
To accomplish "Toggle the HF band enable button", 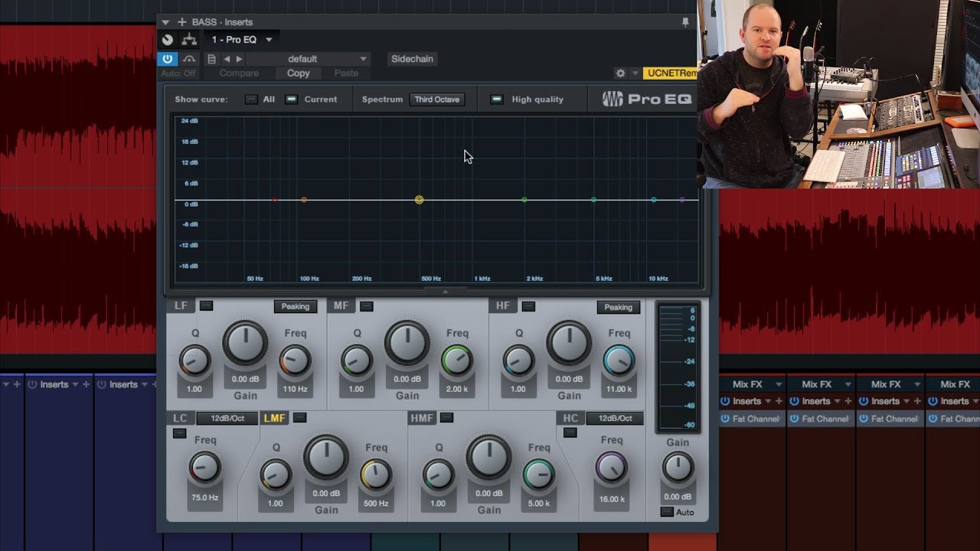I will [528, 306].
